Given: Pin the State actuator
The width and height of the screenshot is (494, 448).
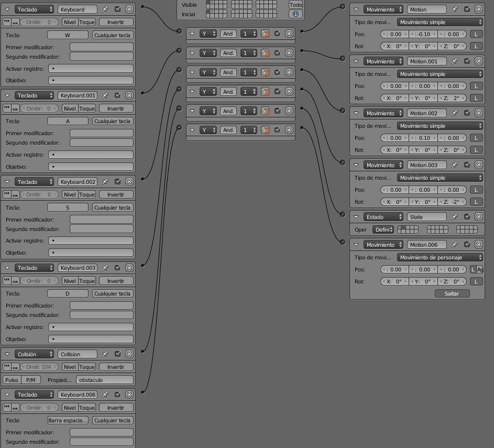Looking at the screenshot, I should [455, 217].
